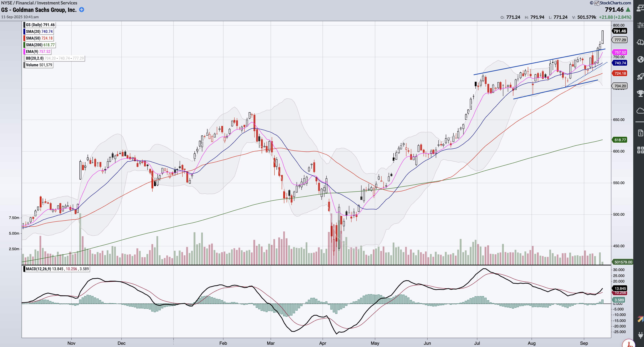Click the 791.46 current price marker
Image resolution: width=644 pixels, height=347 pixels.
pyautogui.click(x=620, y=31)
